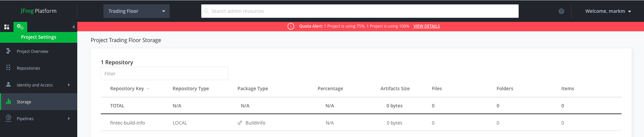Click the BuildInfo package type icon
644x137 pixels.
(240, 123)
